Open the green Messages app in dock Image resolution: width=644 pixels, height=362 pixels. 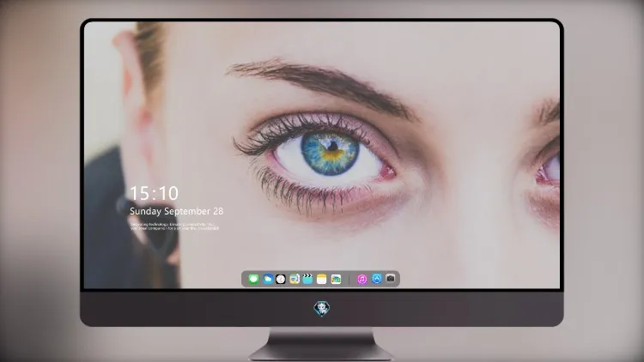coord(253,279)
